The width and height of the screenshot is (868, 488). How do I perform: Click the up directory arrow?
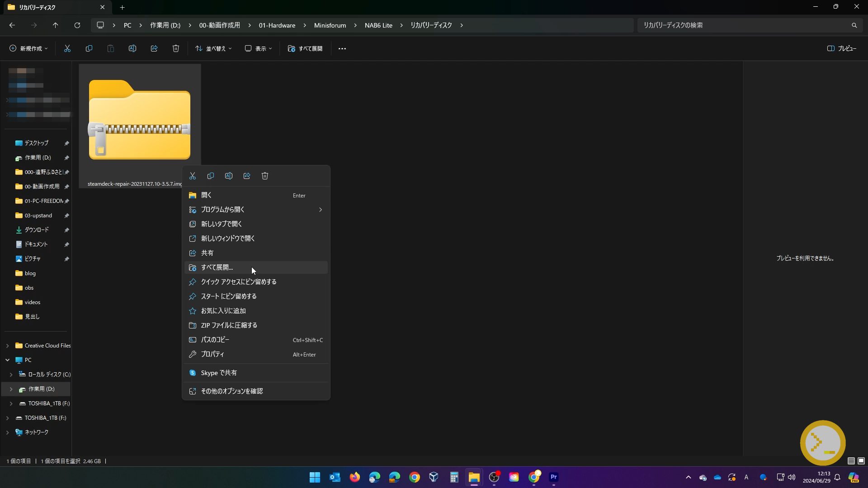pos(56,25)
